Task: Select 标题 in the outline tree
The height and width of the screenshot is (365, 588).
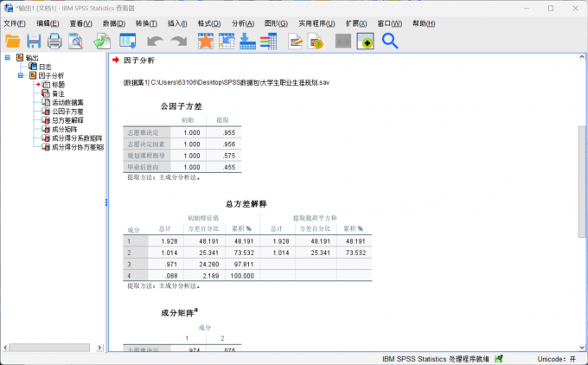Action: point(58,85)
